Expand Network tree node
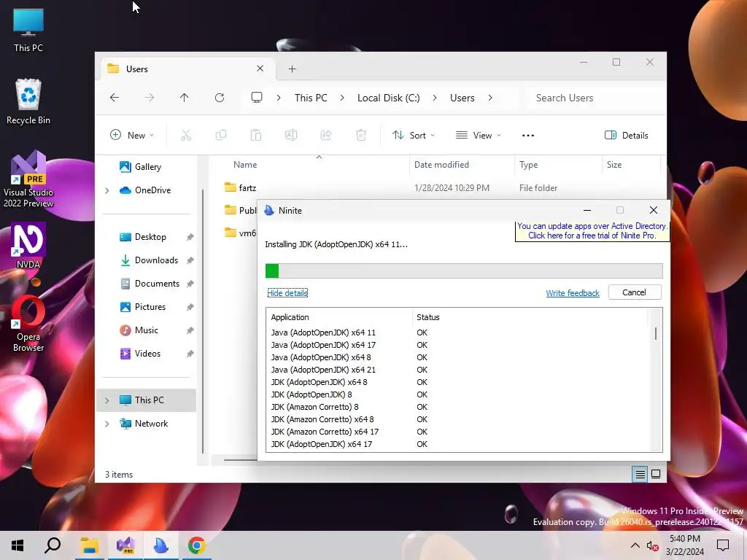Viewport: 747px width, 560px height. pos(107,424)
